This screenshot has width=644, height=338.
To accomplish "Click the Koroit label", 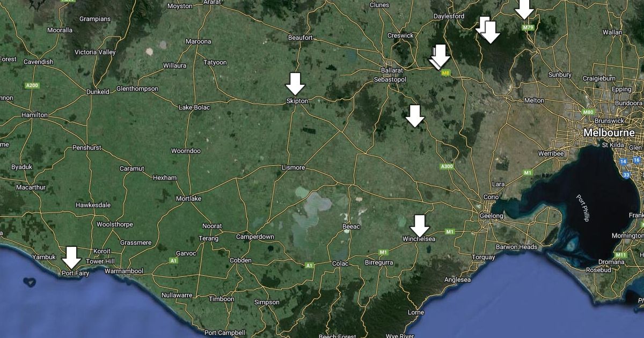I will (102, 251).
